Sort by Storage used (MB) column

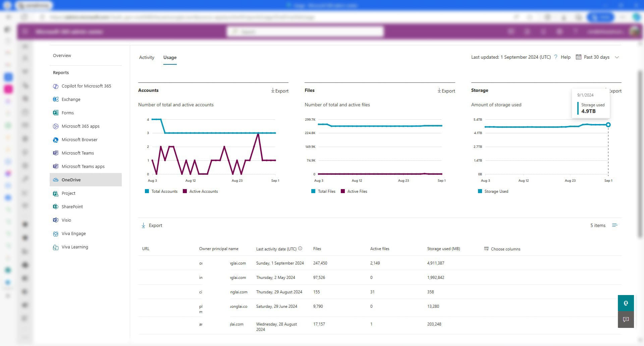tap(443, 249)
